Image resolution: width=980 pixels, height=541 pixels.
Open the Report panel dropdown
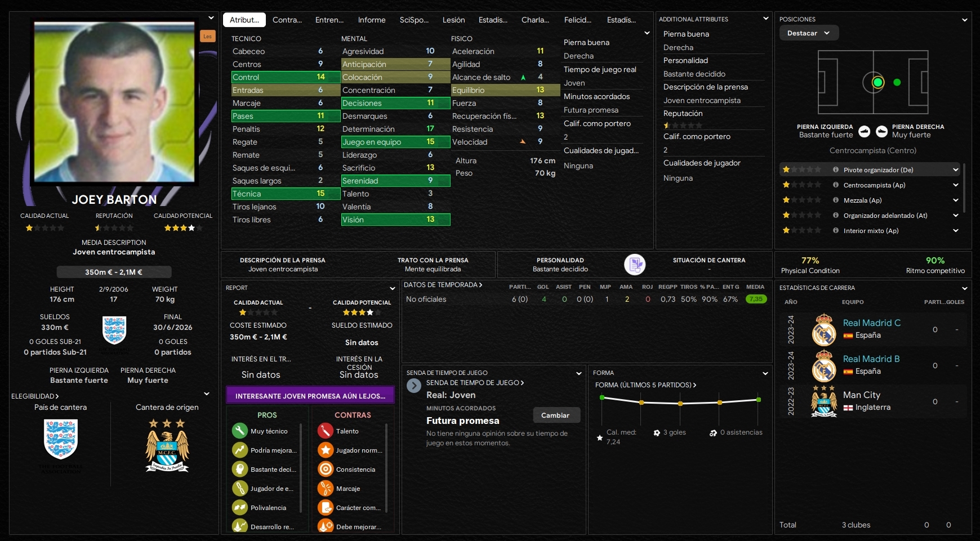(x=392, y=288)
